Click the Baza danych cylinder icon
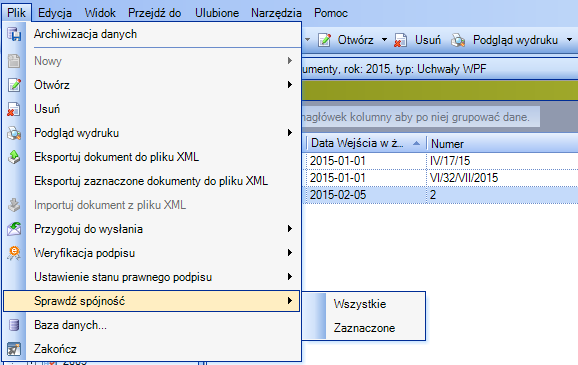This screenshot has height=365, width=578. coord(14,325)
